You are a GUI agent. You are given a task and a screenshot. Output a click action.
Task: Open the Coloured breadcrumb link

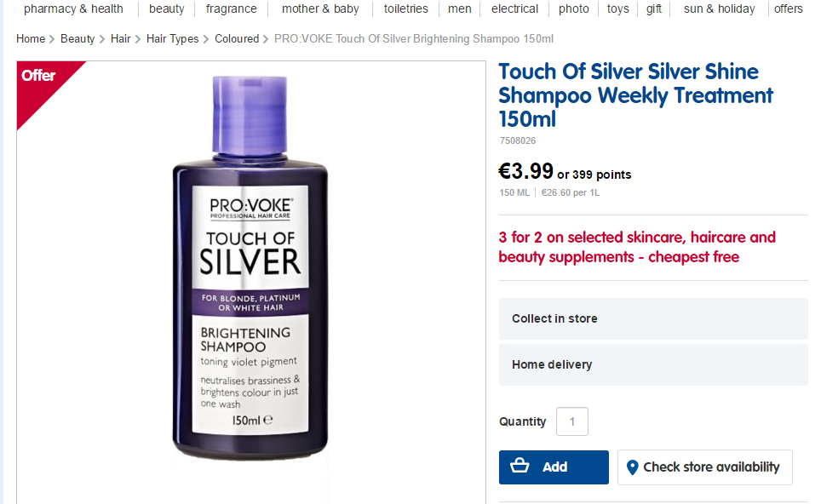pyautogui.click(x=237, y=39)
